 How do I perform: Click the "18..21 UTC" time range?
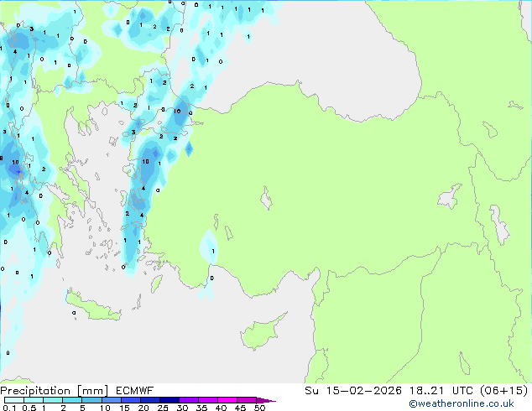(440, 391)
